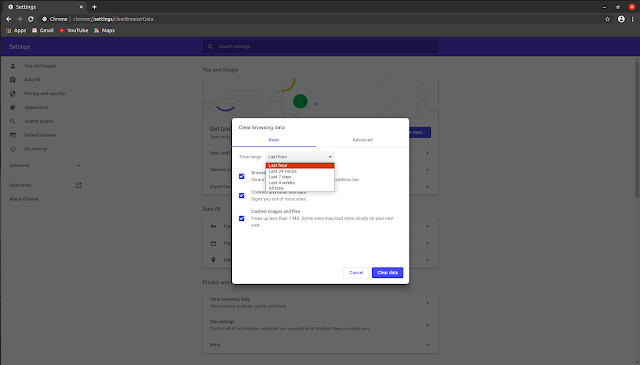The image size is (640, 365).
Task: Click the green profile avatar circle
Action: point(300,101)
